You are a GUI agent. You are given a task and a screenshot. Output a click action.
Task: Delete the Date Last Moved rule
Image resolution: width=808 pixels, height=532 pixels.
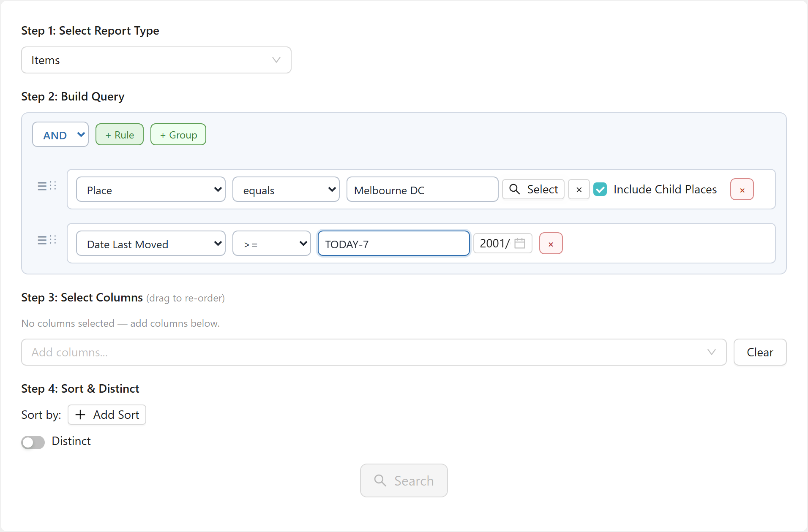coord(551,244)
